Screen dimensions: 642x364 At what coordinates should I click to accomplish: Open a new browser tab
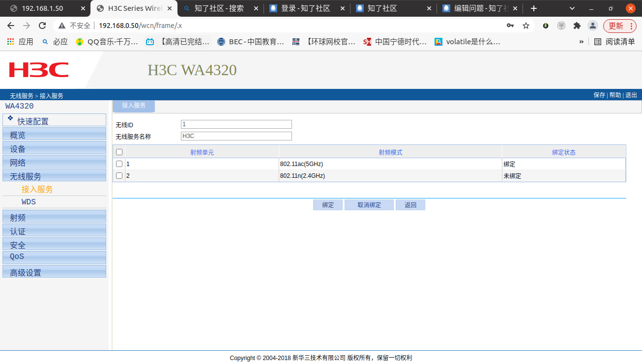(534, 8)
